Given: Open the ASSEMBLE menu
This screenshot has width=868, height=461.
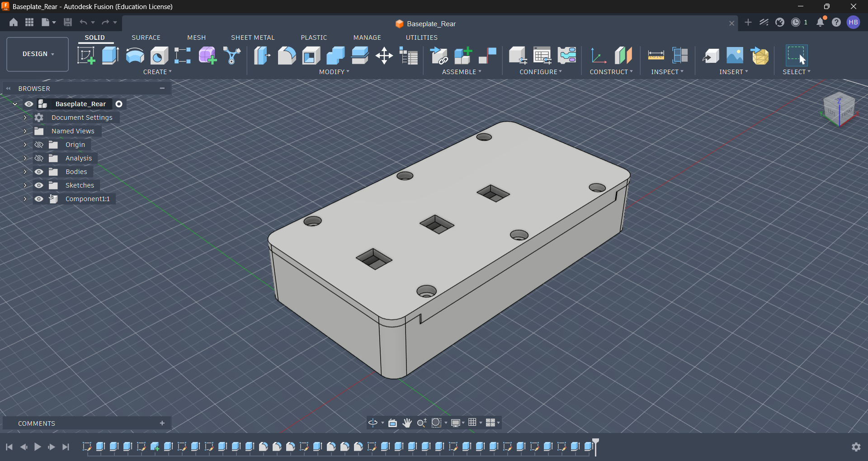Looking at the screenshot, I should 462,72.
